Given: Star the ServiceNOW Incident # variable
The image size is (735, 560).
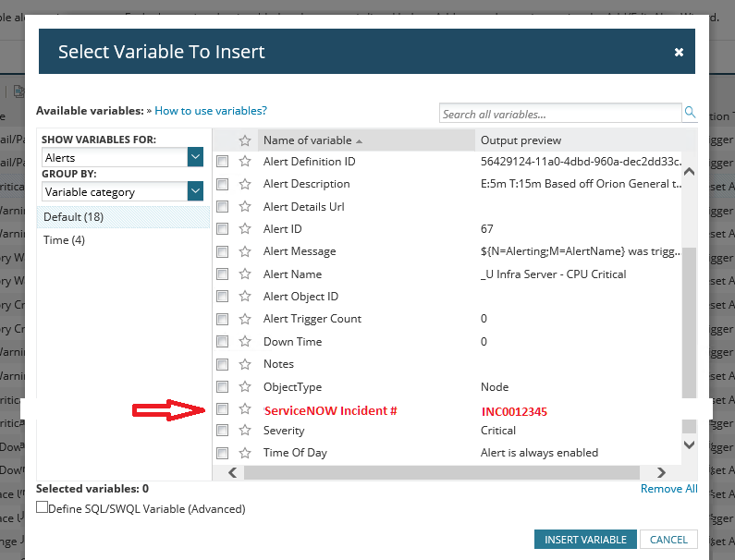Looking at the screenshot, I should [x=245, y=409].
